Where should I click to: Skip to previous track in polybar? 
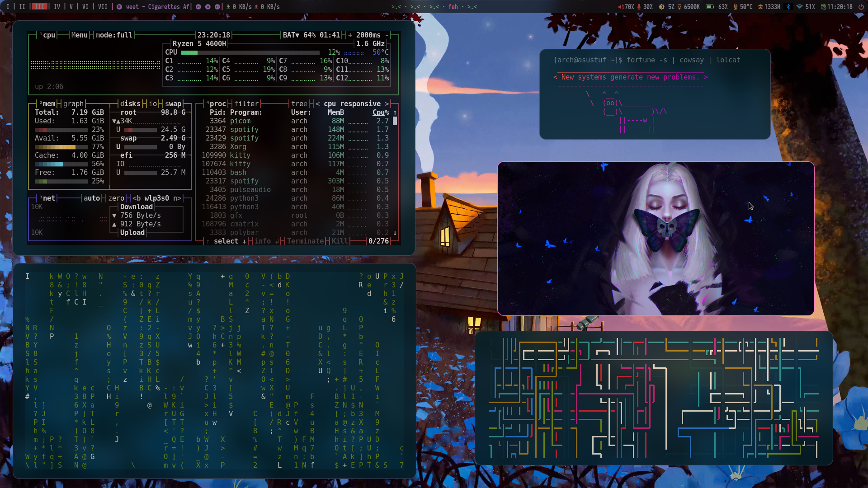coord(198,7)
